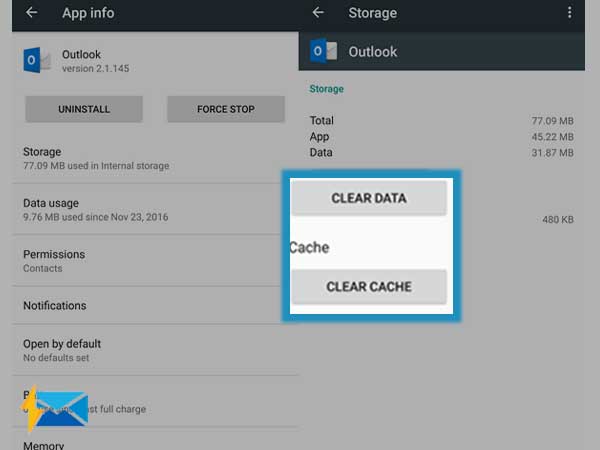This screenshot has height=450, width=600.
Task: Open the Storage entry in App info
Action: (155, 158)
